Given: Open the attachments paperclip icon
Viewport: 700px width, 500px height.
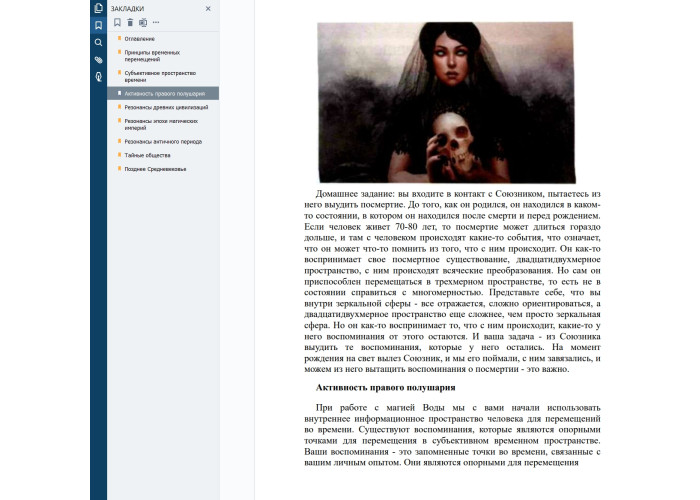Looking at the screenshot, I should pyautogui.click(x=98, y=60).
